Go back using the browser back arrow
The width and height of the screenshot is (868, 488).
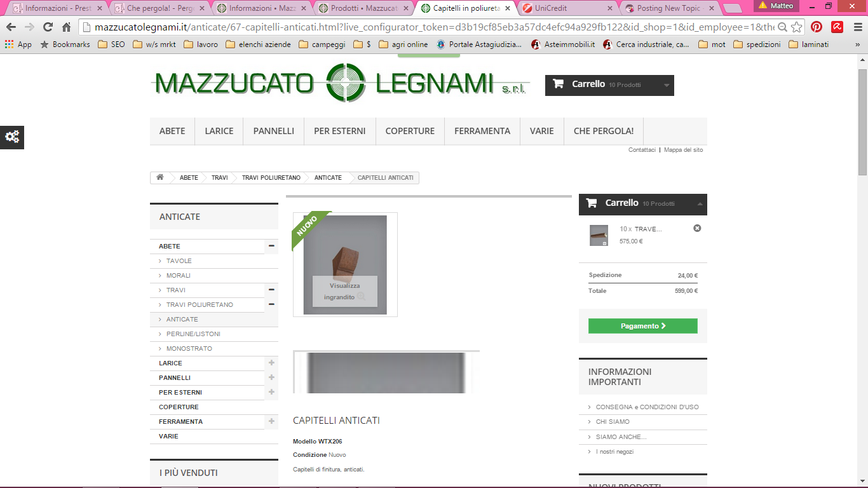pyautogui.click(x=11, y=27)
